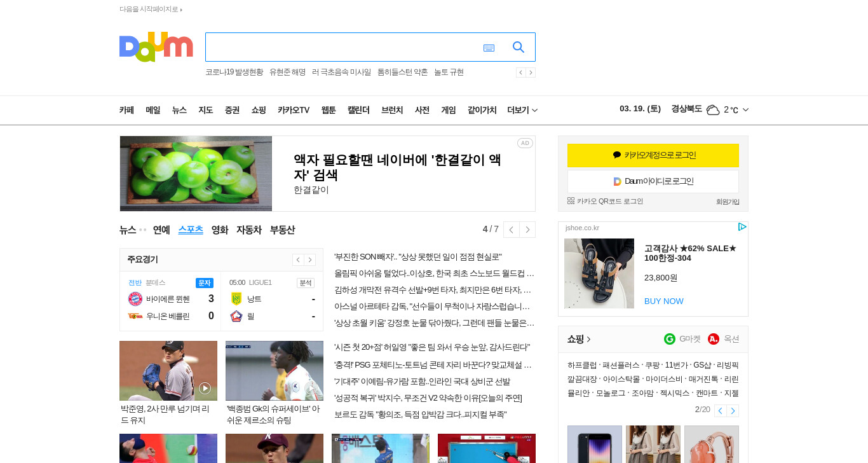Click trending keyword 코로나19 발생현황
This screenshot has width=868, height=463.
234,73
